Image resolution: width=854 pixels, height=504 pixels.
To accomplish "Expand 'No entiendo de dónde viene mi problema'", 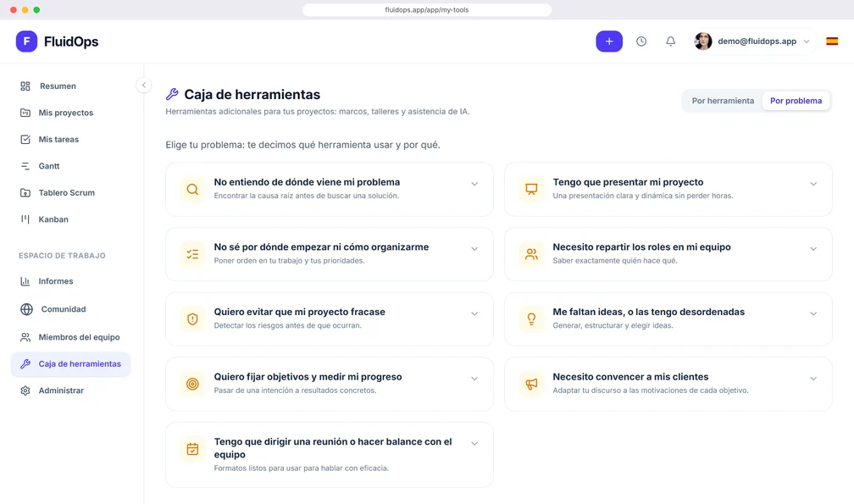I will tap(474, 184).
